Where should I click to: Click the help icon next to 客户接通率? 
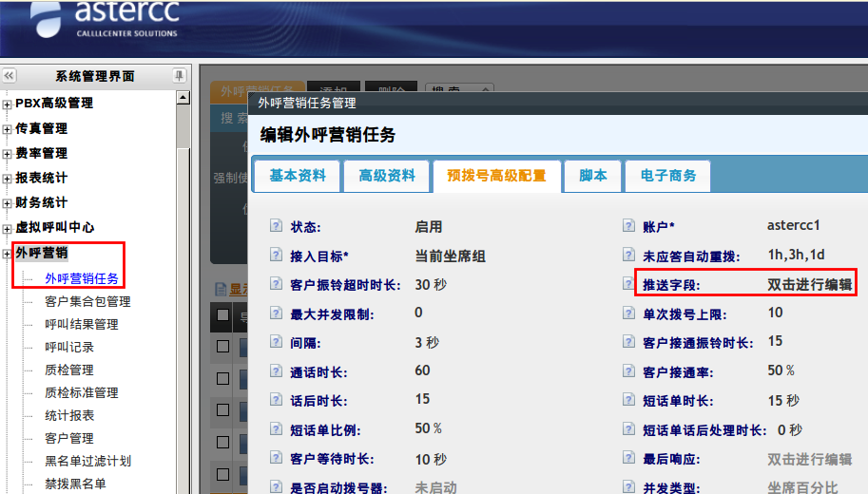[628, 370]
